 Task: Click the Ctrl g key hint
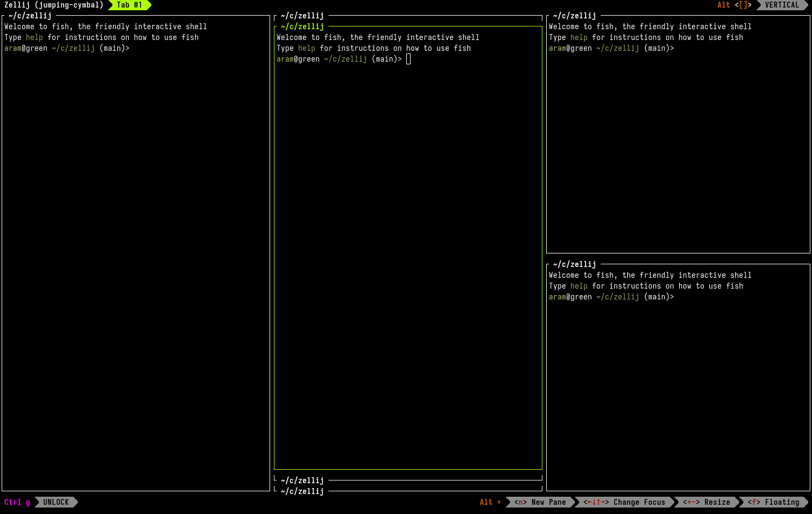[17, 502]
